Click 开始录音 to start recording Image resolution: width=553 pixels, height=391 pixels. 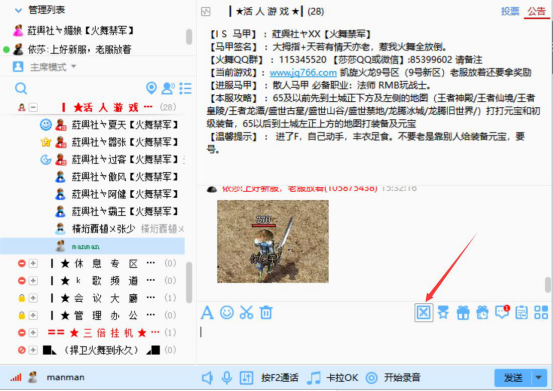[393, 378]
